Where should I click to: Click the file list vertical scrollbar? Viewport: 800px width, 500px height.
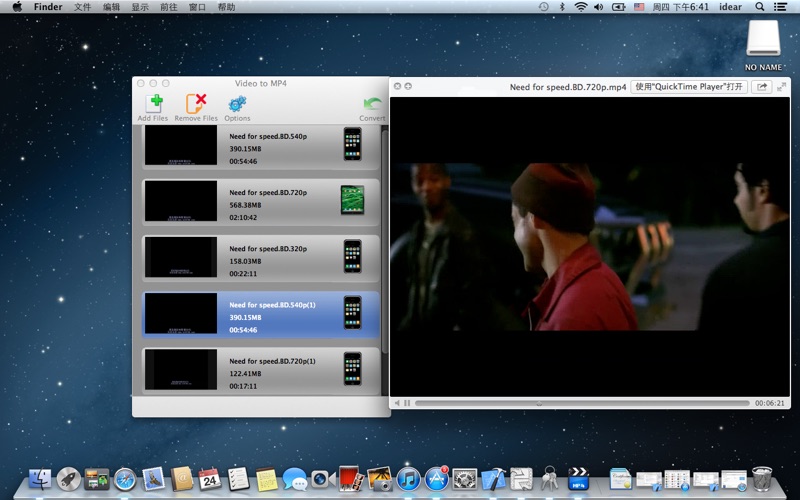[385, 242]
